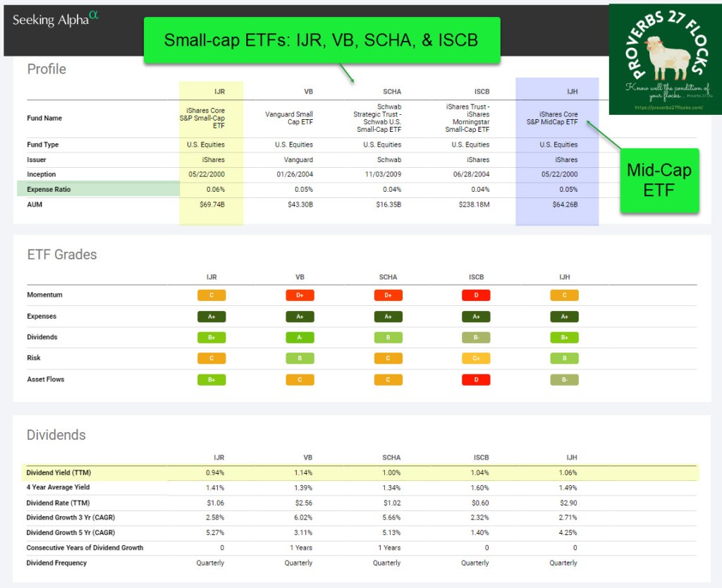The height and width of the screenshot is (588, 722).
Task: Click the green Small-cap ETFs callout box
Action: (322, 40)
